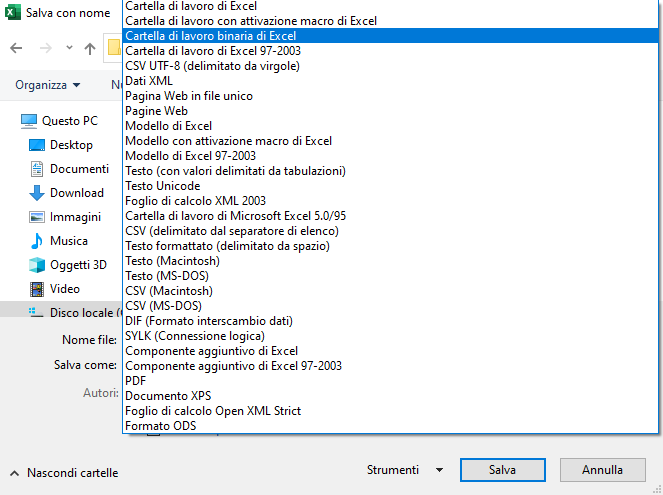Screen dimensions: 663x495
Task: Choose CSV (Macintosh) format
Action: tap(390, 291)
